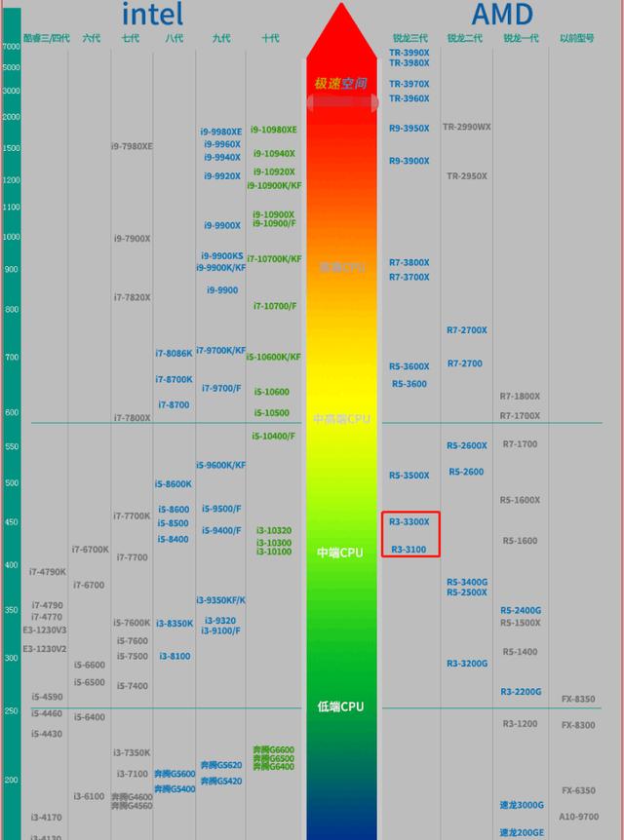Click the TR-2990WX entry
Image resolution: width=624 pixels, height=840 pixels.
tap(467, 127)
